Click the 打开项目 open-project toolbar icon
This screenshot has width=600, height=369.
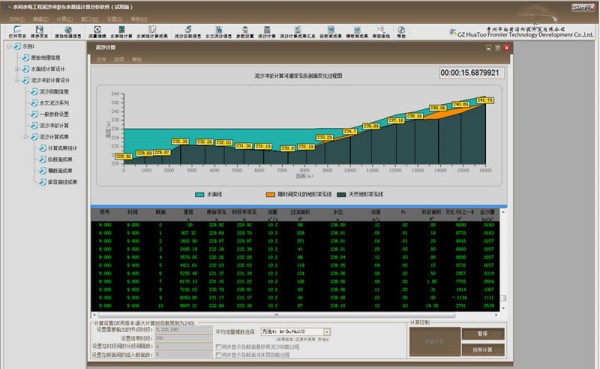tap(17, 32)
